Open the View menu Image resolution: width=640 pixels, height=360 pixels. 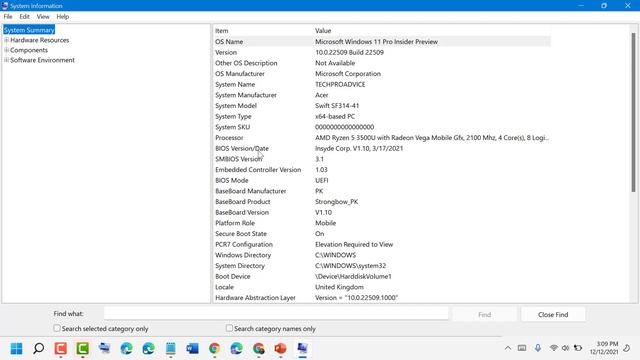[43, 16]
